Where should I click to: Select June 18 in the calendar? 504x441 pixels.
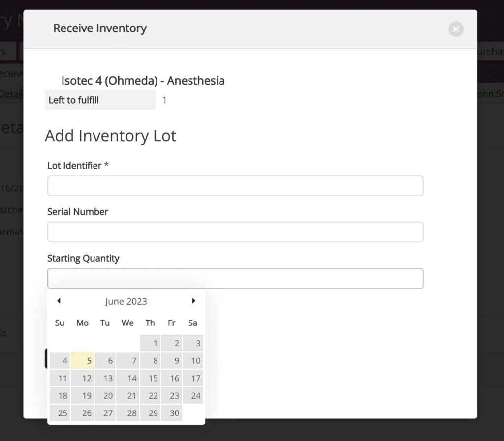coord(60,396)
